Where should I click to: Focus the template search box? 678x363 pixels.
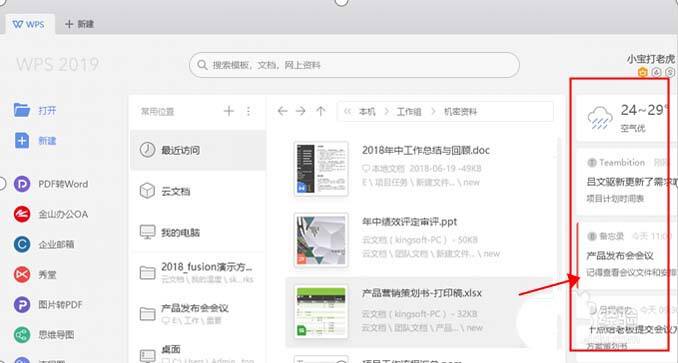point(354,65)
